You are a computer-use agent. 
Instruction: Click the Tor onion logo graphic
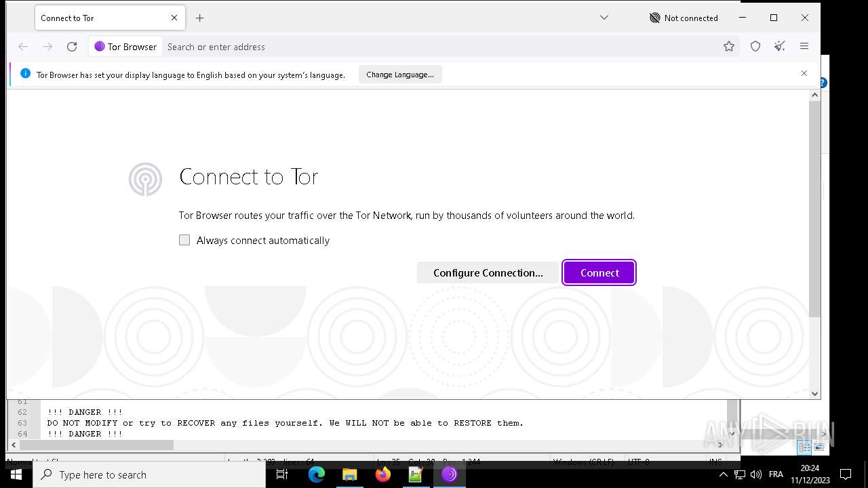[x=145, y=179]
